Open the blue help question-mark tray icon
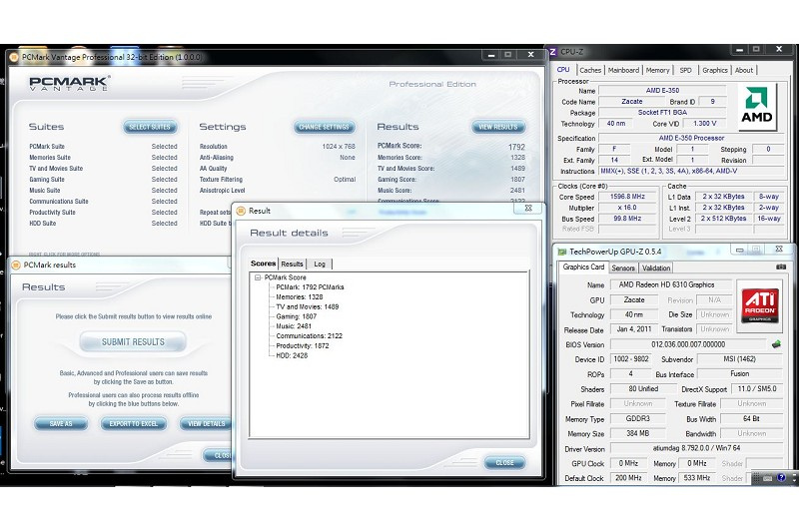 [782, 478]
